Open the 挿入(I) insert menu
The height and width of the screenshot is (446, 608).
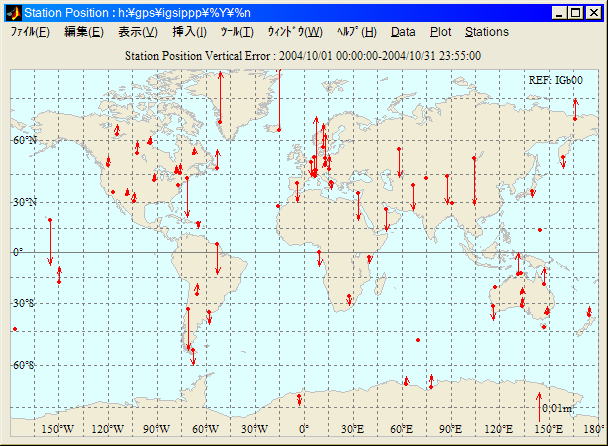(x=190, y=32)
